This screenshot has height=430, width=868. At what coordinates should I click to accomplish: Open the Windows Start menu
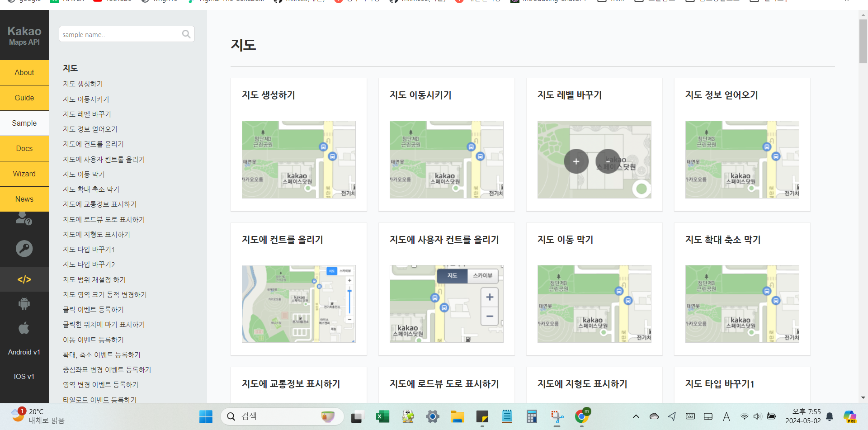tap(206, 416)
